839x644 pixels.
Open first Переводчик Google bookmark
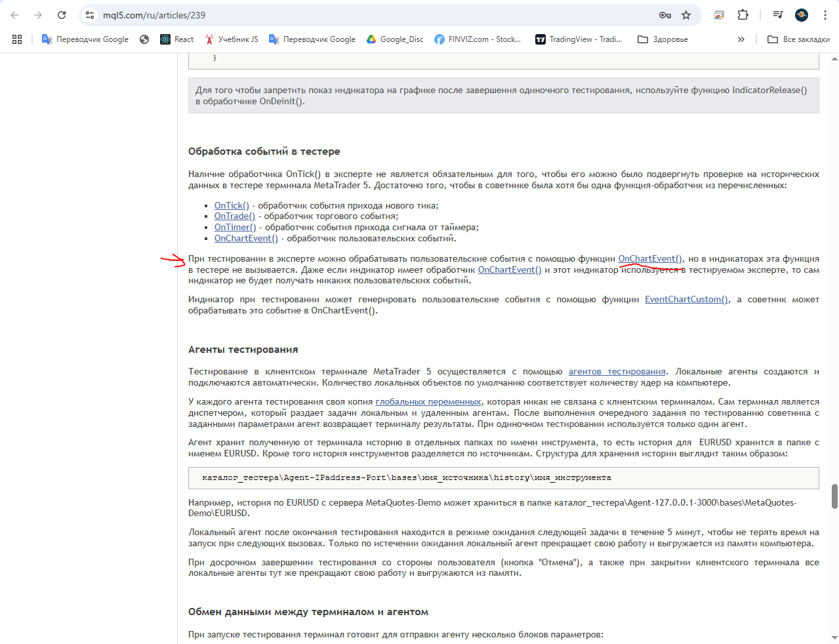pos(85,39)
